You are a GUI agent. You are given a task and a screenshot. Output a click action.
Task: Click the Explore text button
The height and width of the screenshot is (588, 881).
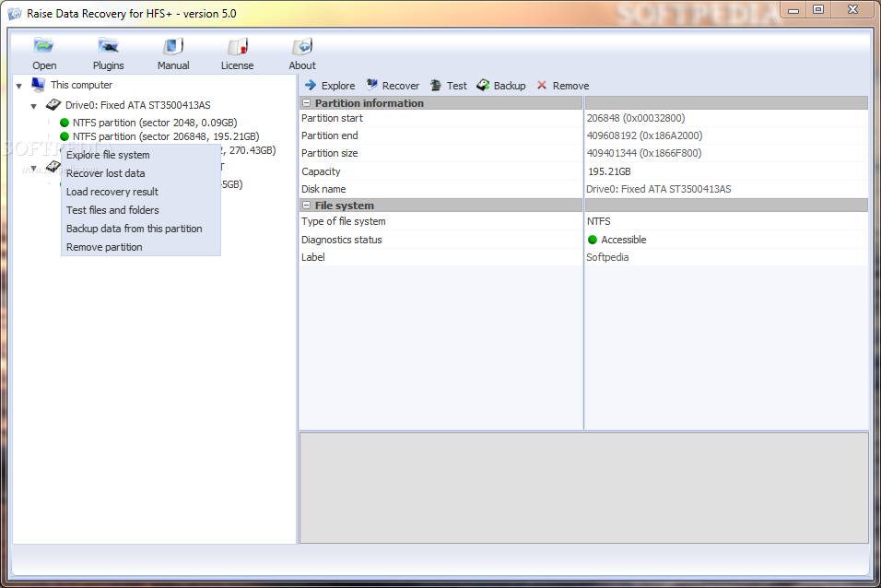coord(338,86)
